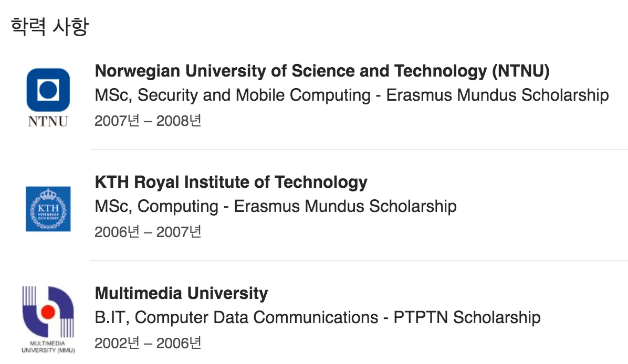Click the red dot in the MMU logo
This screenshot has width=628, height=364.
[x=48, y=311]
